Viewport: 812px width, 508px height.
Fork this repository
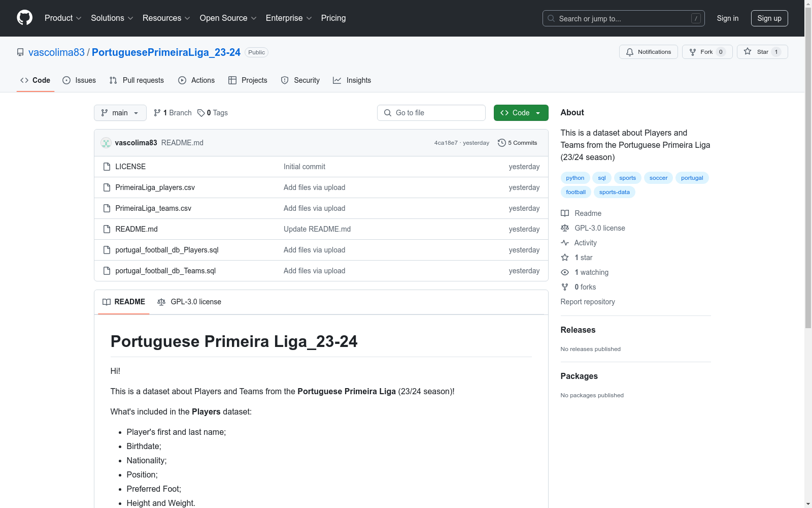point(707,52)
